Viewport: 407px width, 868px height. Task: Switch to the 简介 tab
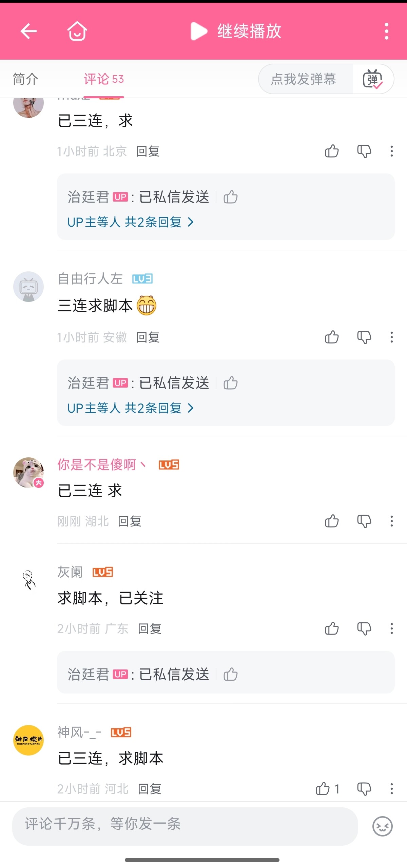click(25, 79)
